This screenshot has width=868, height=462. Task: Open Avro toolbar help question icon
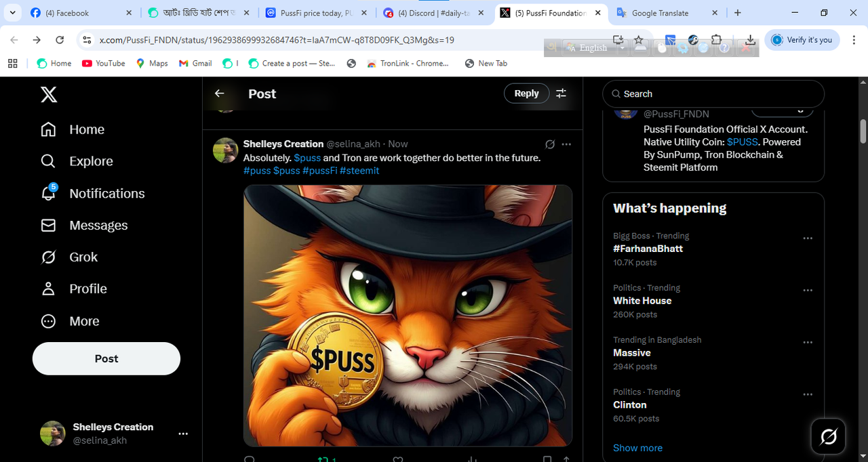coord(724,47)
